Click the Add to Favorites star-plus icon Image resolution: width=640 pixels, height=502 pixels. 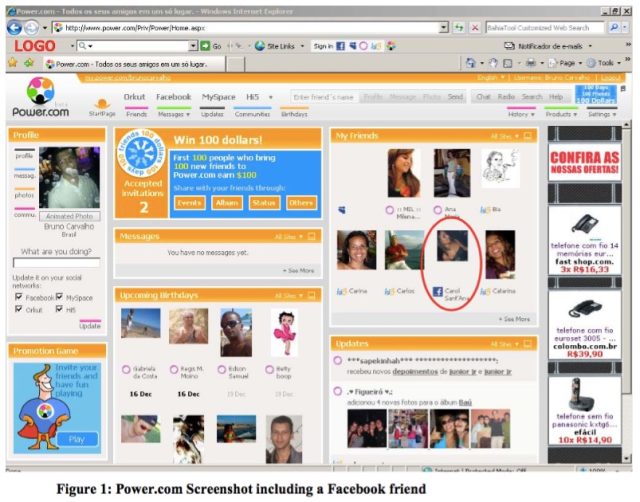(29, 62)
